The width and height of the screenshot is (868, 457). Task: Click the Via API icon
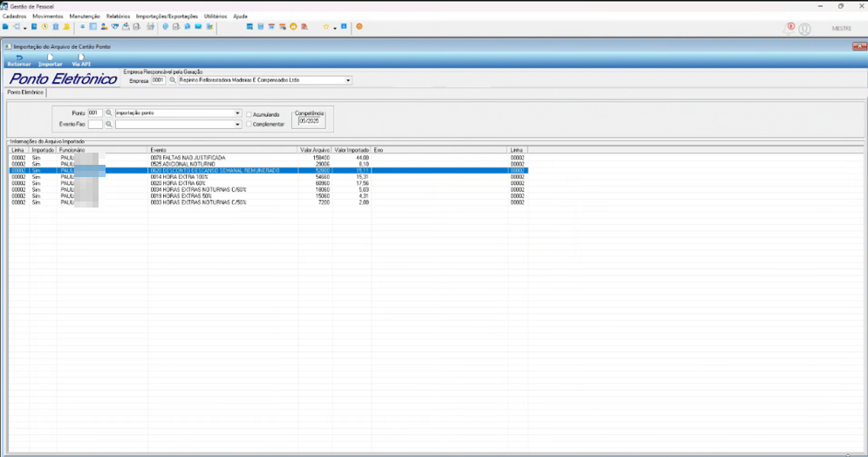(x=81, y=57)
